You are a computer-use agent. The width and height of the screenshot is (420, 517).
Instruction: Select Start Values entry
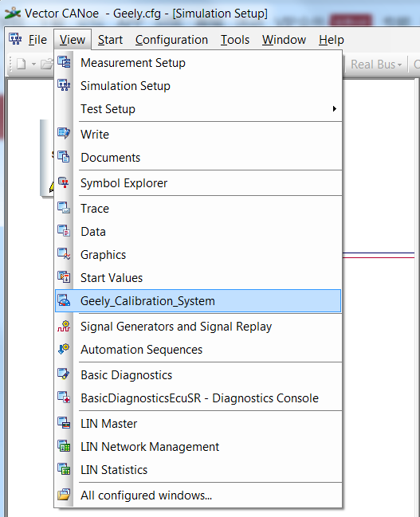pyautogui.click(x=198, y=278)
